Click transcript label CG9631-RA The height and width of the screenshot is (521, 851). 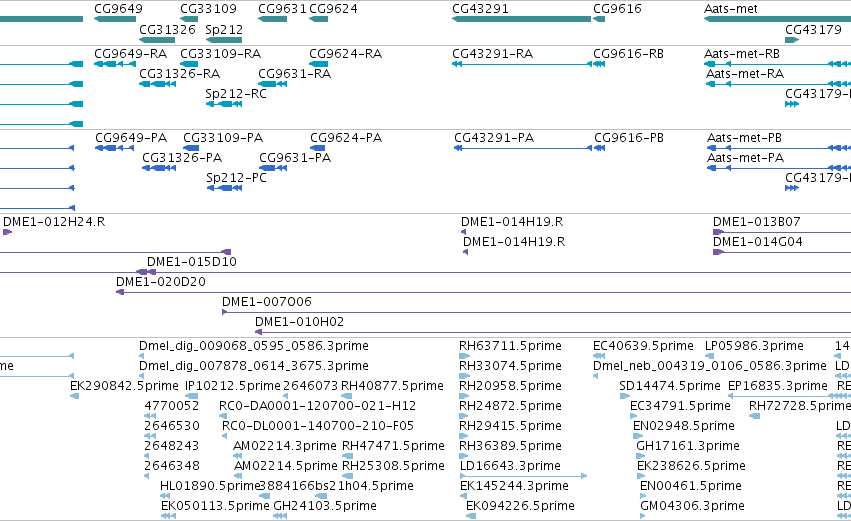coord(294,74)
